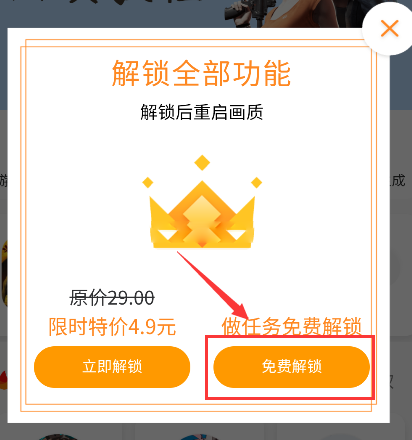Click the partially hidden 成 text at right
The image size is (412, 440).
(x=398, y=181)
